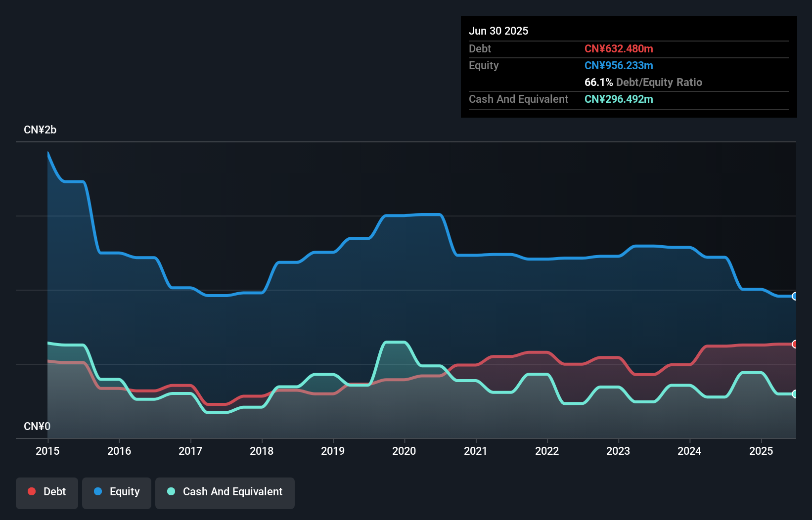Click the Debt endpoint marker on chart edge
This screenshot has height=520, width=812.
point(795,344)
